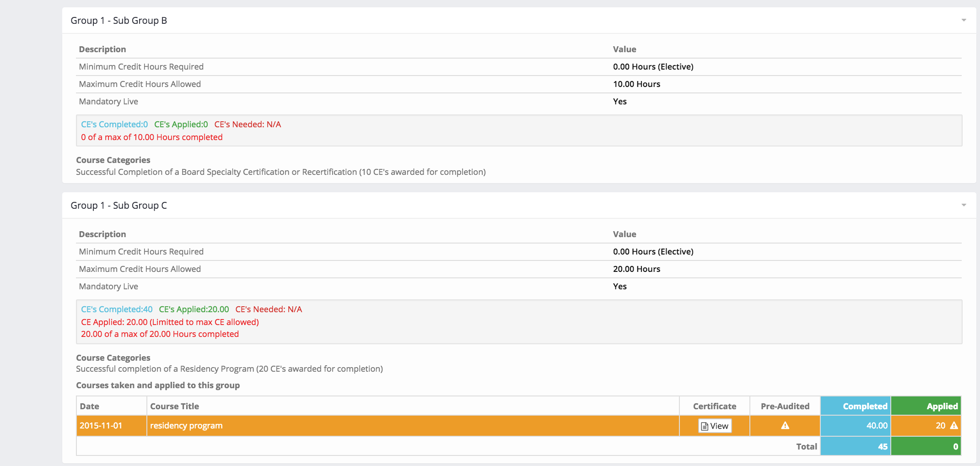The height and width of the screenshot is (466, 980).
Task: Click the Pre-Audited warning icon in the residency row
Action: point(785,426)
